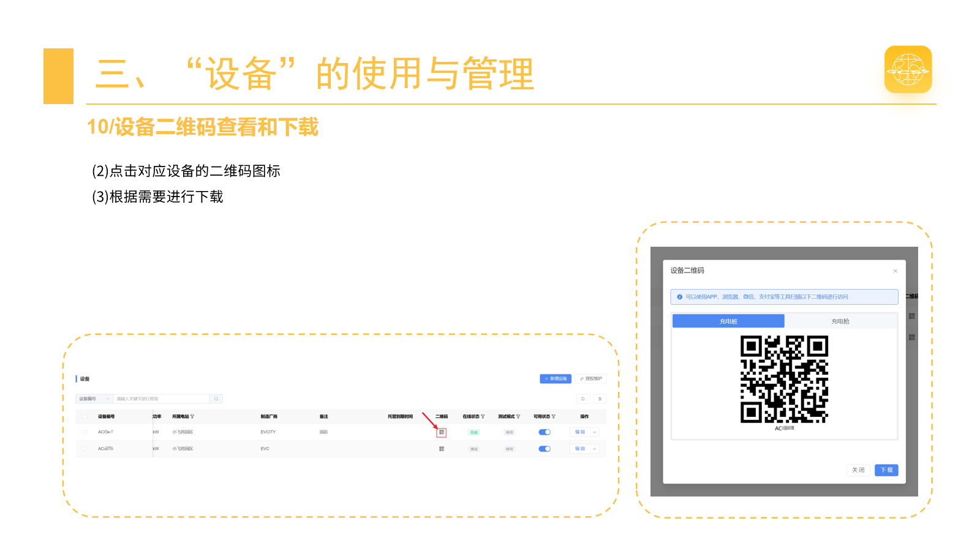
Task: Click the 停用 test mode tag in EVCITY row
Action: click(510, 432)
